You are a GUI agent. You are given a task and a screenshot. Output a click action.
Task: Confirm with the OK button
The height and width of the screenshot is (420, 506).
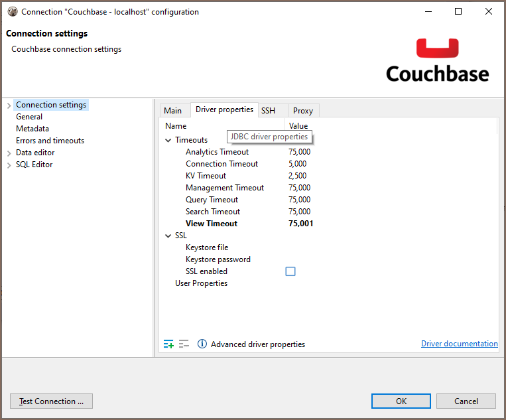coord(401,401)
